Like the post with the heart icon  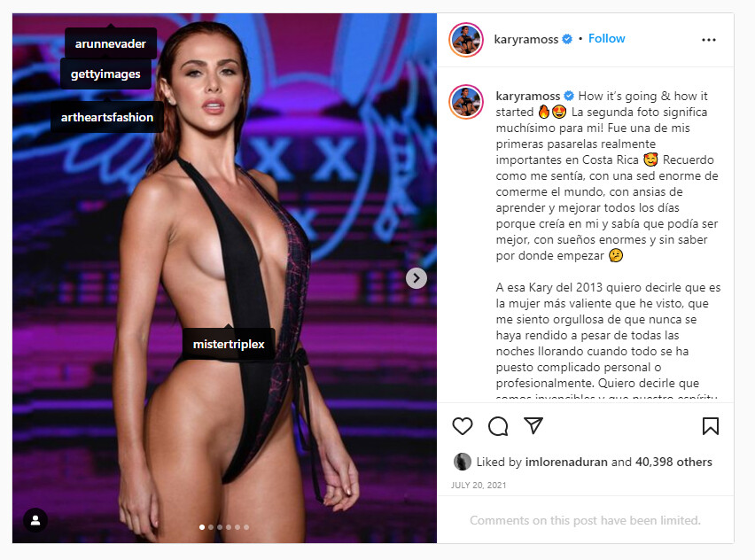(x=463, y=426)
